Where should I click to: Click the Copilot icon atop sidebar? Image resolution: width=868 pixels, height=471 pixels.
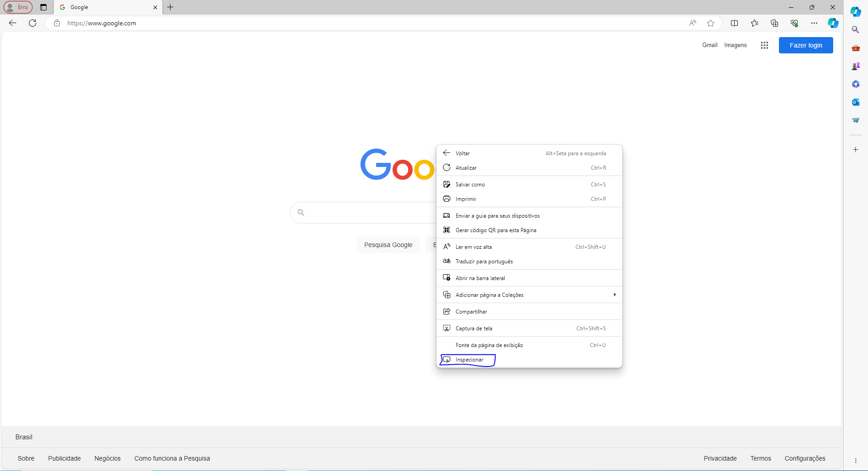point(855,12)
